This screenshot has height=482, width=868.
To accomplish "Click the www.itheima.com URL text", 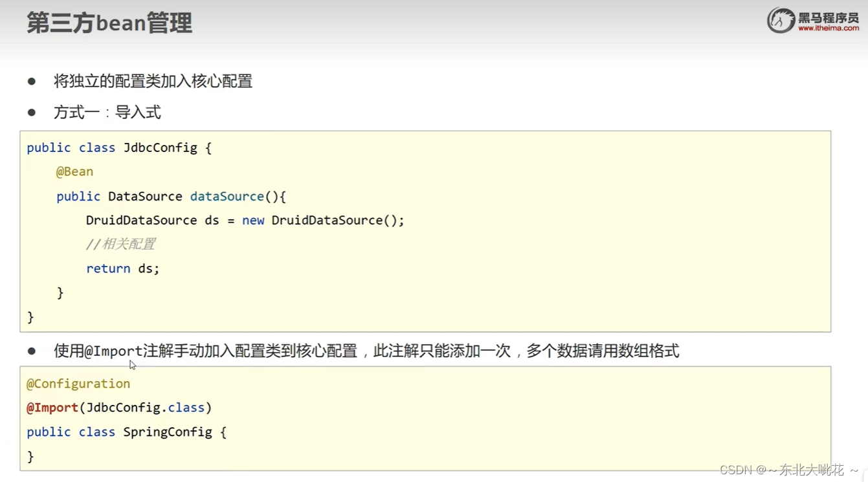I will [829, 28].
